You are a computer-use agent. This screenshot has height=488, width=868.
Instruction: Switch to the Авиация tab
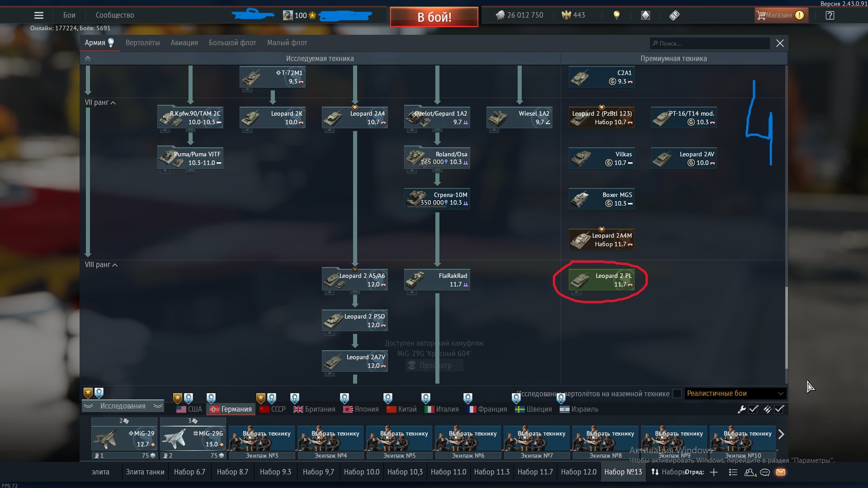tap(184, 43)
